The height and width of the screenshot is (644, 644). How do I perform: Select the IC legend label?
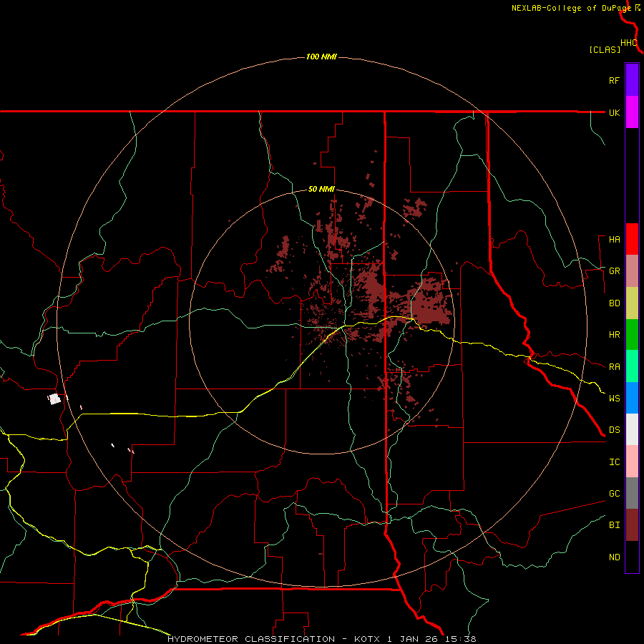(x=614, y=462)
